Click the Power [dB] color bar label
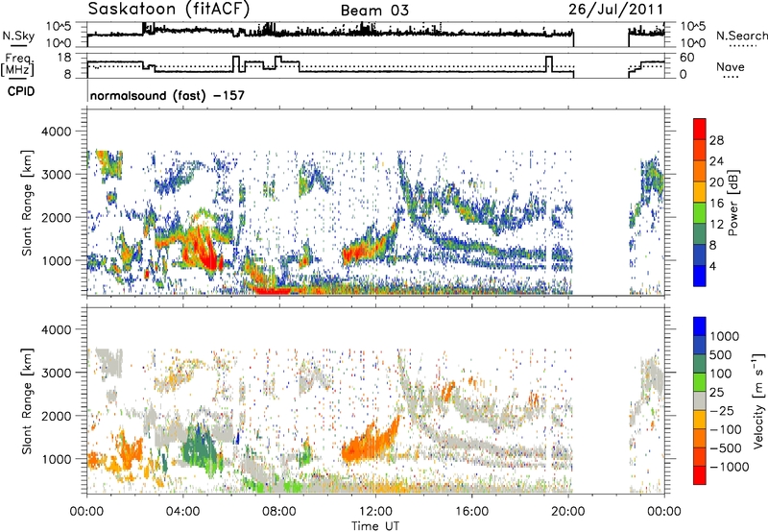Screen dimensions: 768x532 [x=732, y=203]
